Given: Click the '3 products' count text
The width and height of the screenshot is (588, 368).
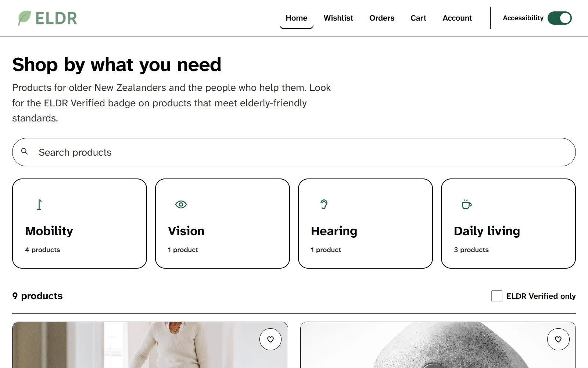Looking at the screenshot, I should [471, 250].
